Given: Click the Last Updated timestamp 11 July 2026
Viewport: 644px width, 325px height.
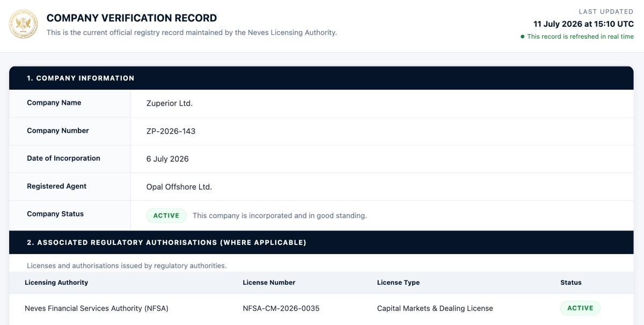Looking at the screenshot, I should (x=583, y=24).
